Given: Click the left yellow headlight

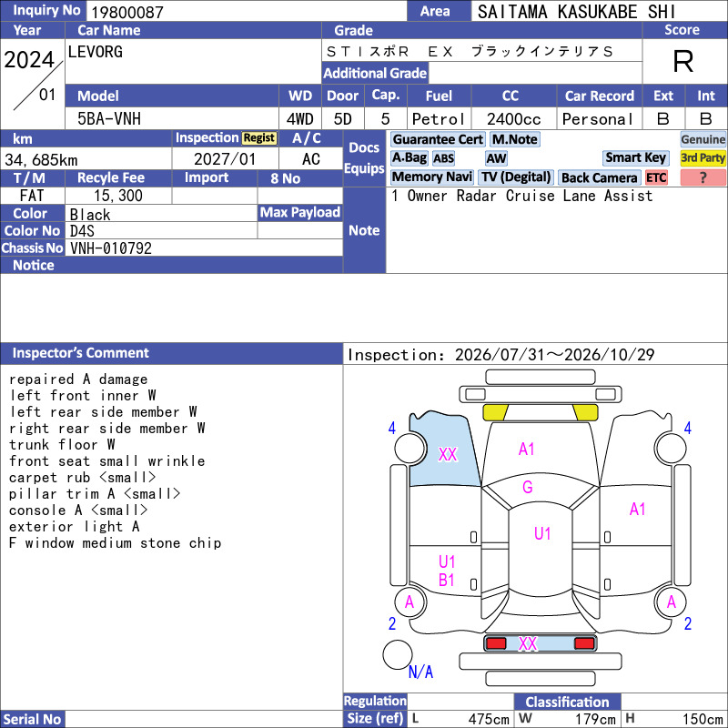Looking at the screenshot, I should click(x=495, y=412).
